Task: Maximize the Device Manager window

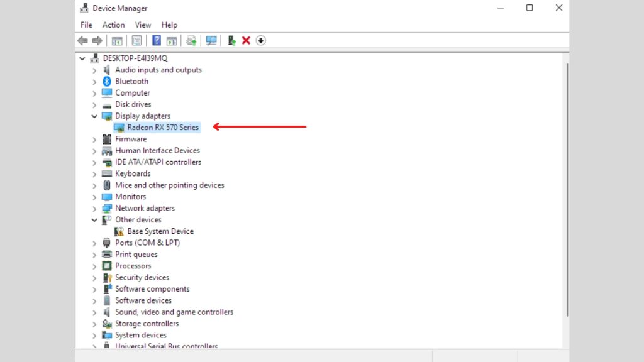Action: [x=530, y=8]
